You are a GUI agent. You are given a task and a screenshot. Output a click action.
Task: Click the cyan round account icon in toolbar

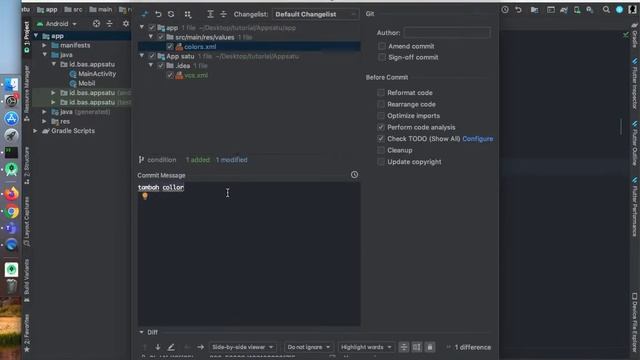click(x=619, y=9)
